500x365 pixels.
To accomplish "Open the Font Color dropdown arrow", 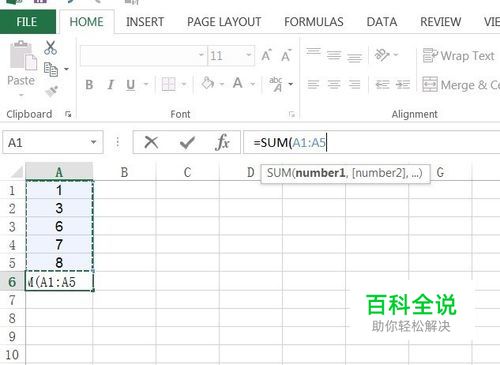I will 253,84.
